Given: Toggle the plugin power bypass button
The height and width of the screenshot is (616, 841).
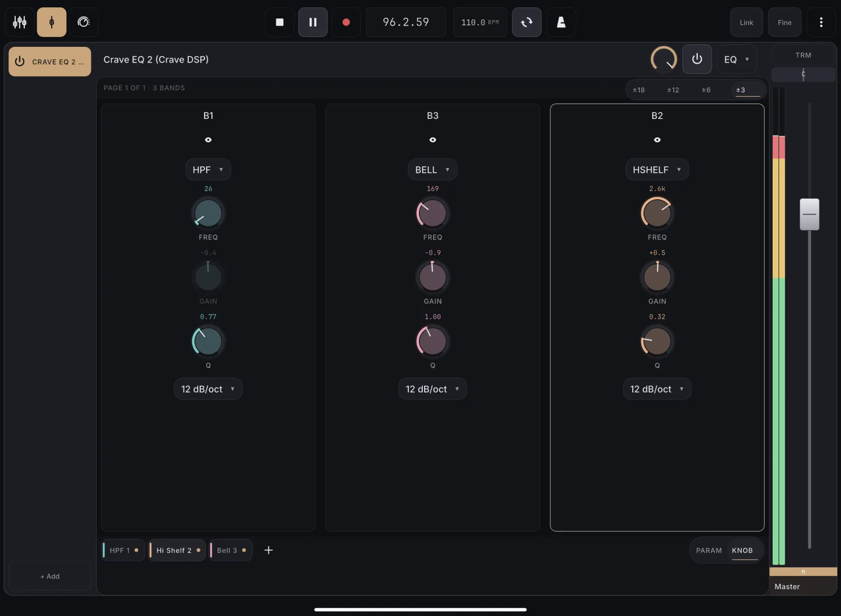Looking at the screenshot, I should [x=697, y=59].
